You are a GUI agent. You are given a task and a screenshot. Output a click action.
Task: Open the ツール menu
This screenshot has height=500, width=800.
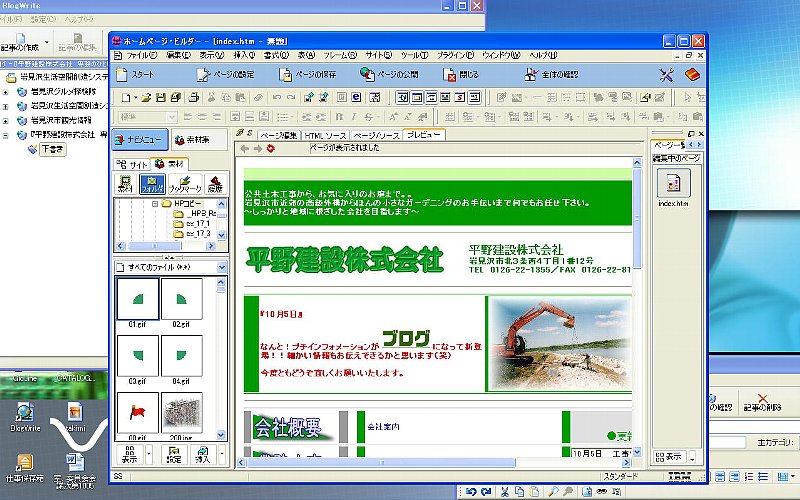pyautogui.click(x=414, y=55)
